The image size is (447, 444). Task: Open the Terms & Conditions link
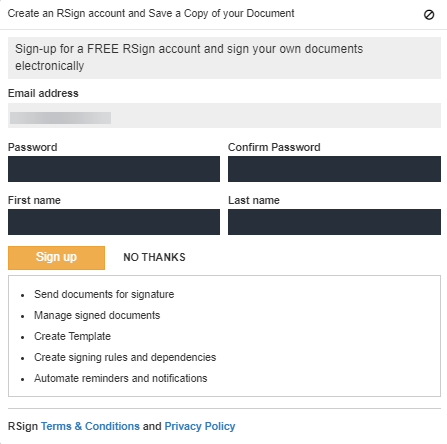click(x=90, y=426)
